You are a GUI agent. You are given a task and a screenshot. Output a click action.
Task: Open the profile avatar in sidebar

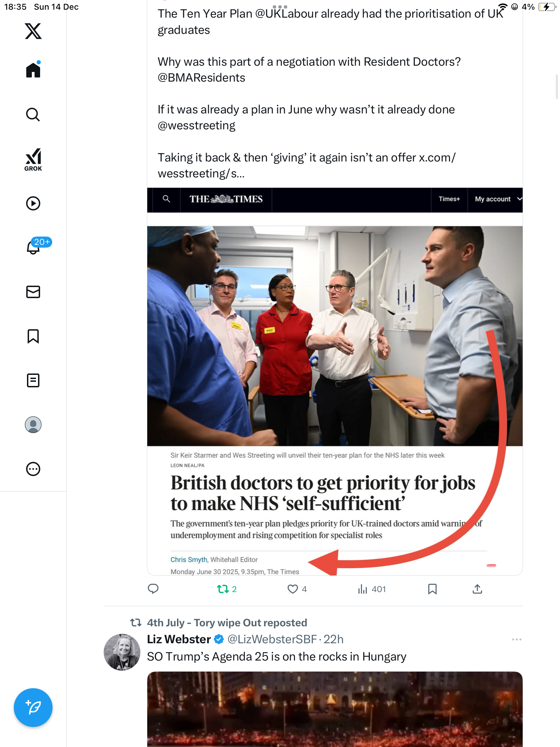[33, 425]
